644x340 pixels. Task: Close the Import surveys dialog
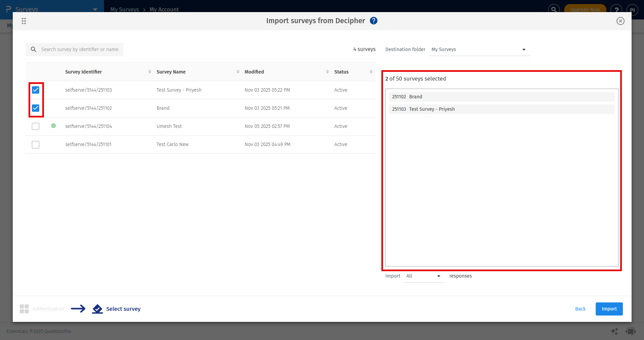620,21
